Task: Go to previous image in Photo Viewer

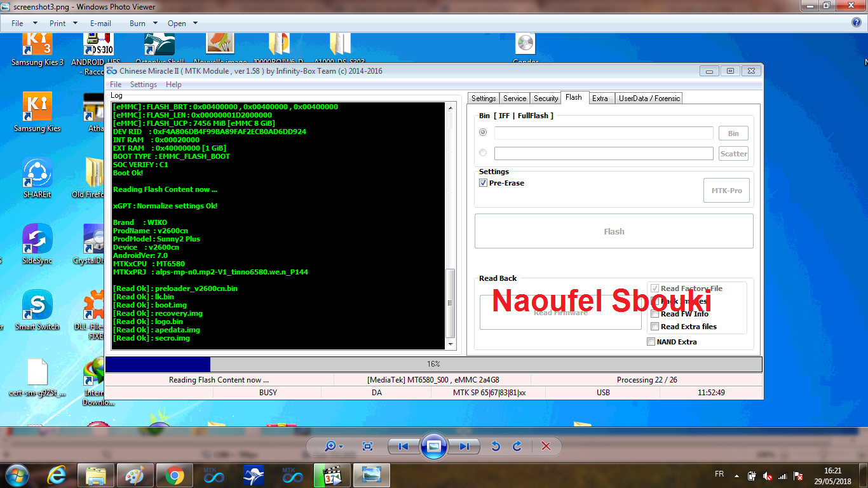Action: (403, 447)
